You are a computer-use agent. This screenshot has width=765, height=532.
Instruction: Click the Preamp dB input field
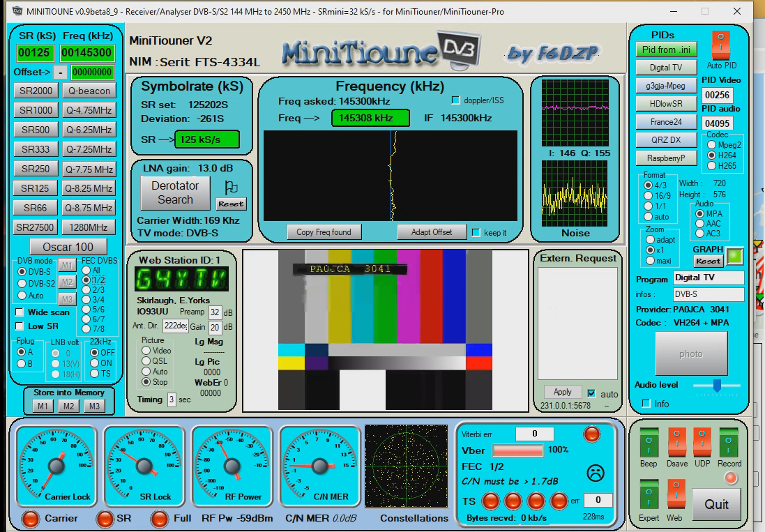[215, 312]
